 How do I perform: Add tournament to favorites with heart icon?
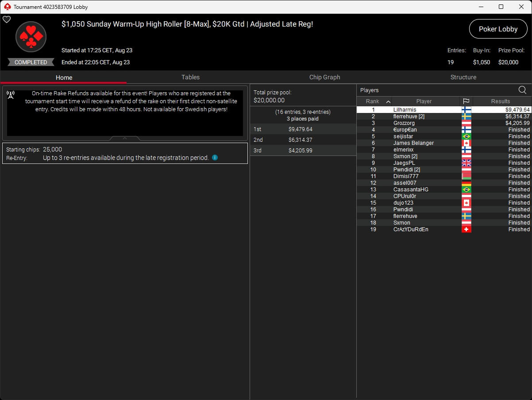pyautogui.click(x=7, y=19)
